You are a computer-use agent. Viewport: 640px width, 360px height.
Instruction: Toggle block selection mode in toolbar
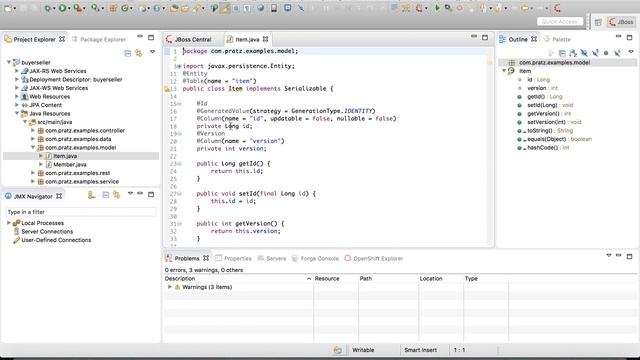pyautogui.click(x=236, y=8)
